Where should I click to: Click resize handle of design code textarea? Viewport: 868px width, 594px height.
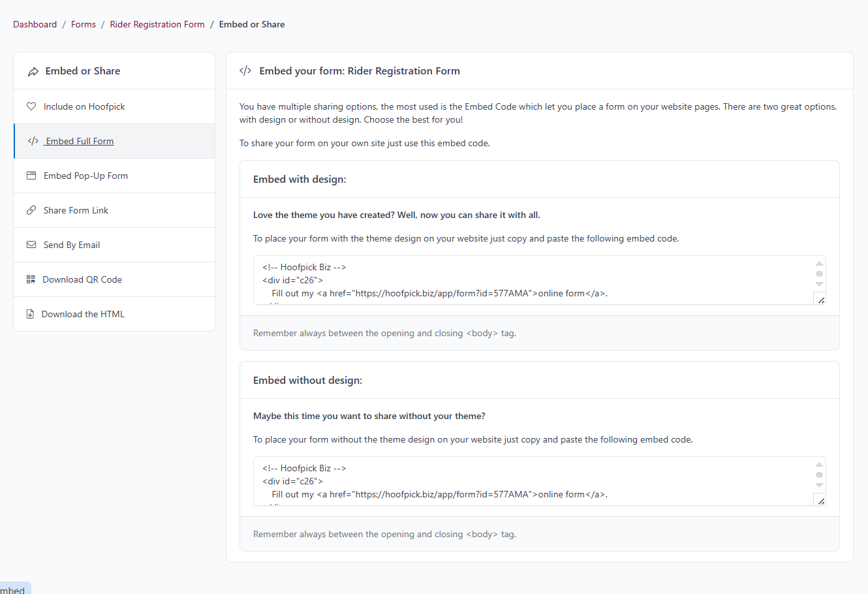pyautogui.click(x=820, y=300)
